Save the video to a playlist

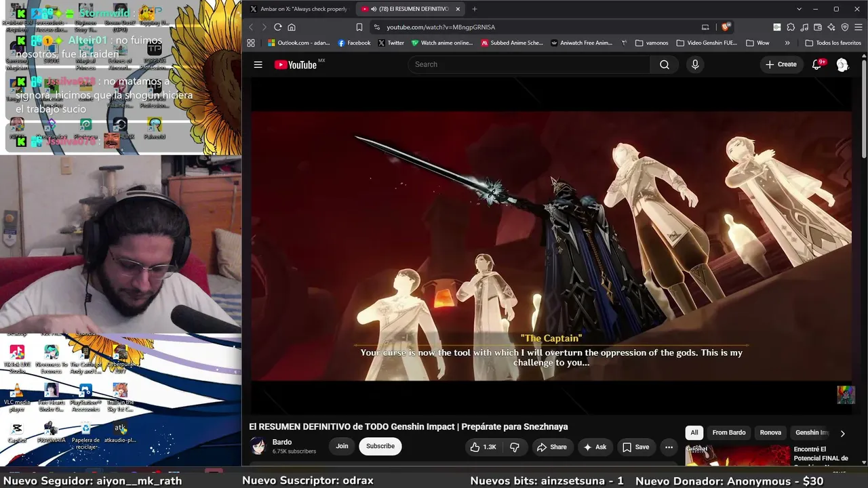(636, 447)
